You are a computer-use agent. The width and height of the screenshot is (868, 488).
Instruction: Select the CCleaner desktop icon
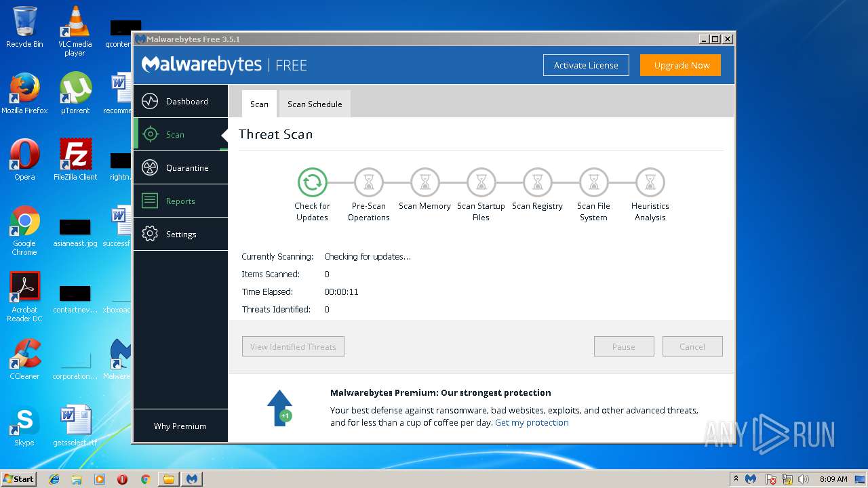pyautogui.click(x=24, y=359)
